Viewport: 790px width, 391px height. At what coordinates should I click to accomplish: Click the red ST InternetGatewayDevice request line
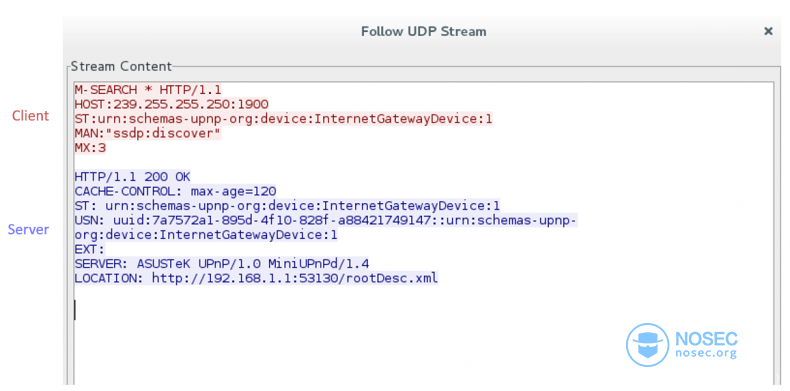pyautogui.click(x=283, y=119)
